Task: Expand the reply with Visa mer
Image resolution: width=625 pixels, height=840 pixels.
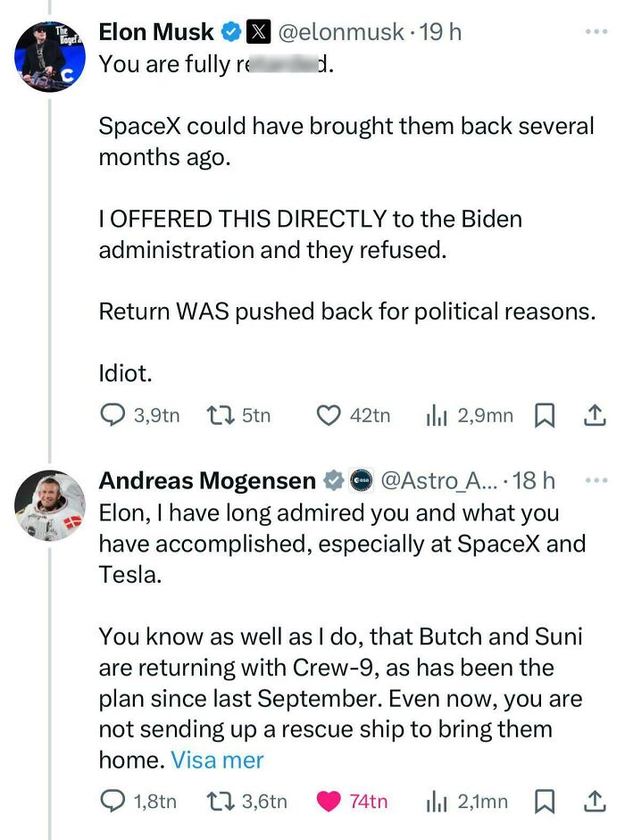Action: (217, 759)
